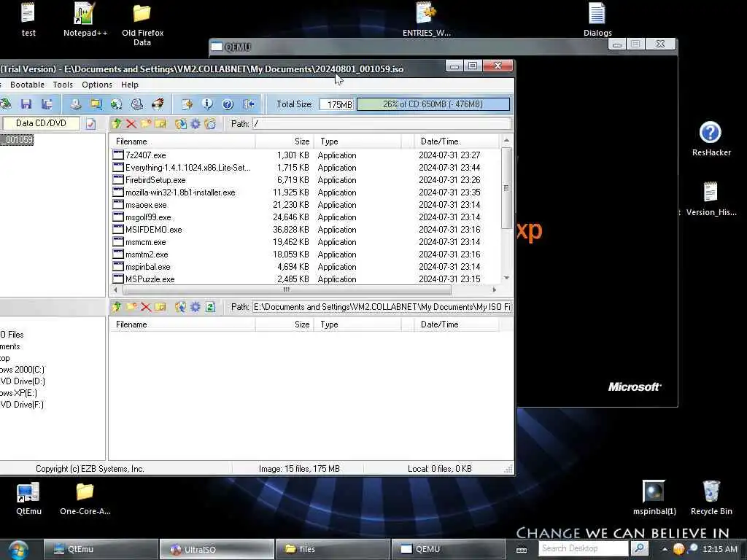This screenshot has height=560, width=747.
Task: Click the Burn CD/DVD Image flame icon
Action: (x=158, y=104)
